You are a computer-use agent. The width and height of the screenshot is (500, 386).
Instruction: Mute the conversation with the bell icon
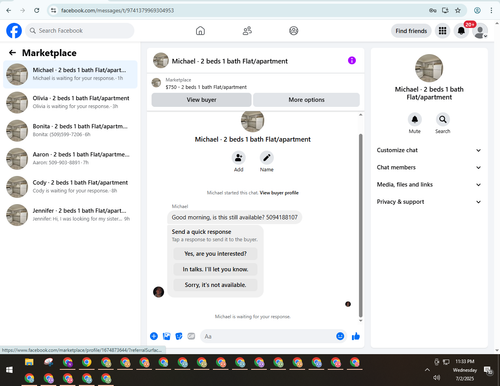coord(415,119)
